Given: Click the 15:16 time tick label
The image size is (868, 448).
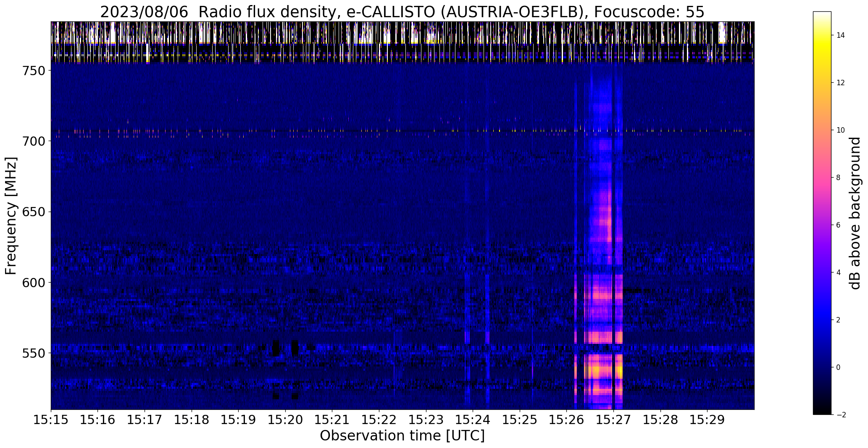Looking at the screenshot, I should coord(98,419).
